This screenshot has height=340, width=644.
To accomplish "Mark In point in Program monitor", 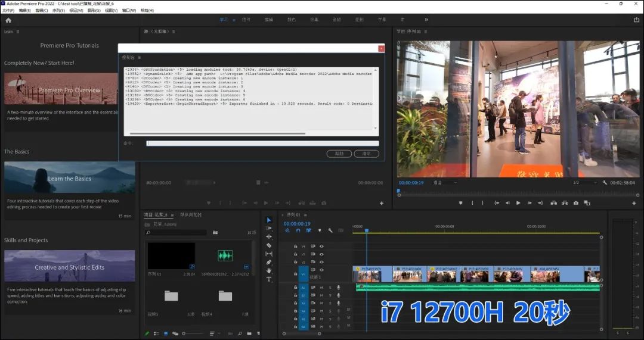I will pyautogui.click(x=472, y=203).
